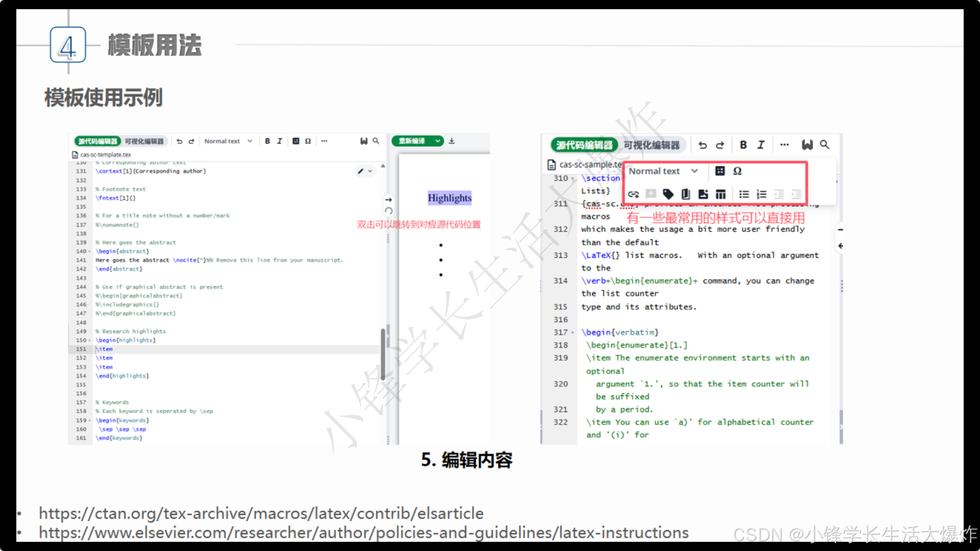
Task: Switch left editor to 可视化编辑器 mode
Action: [144, 141]
